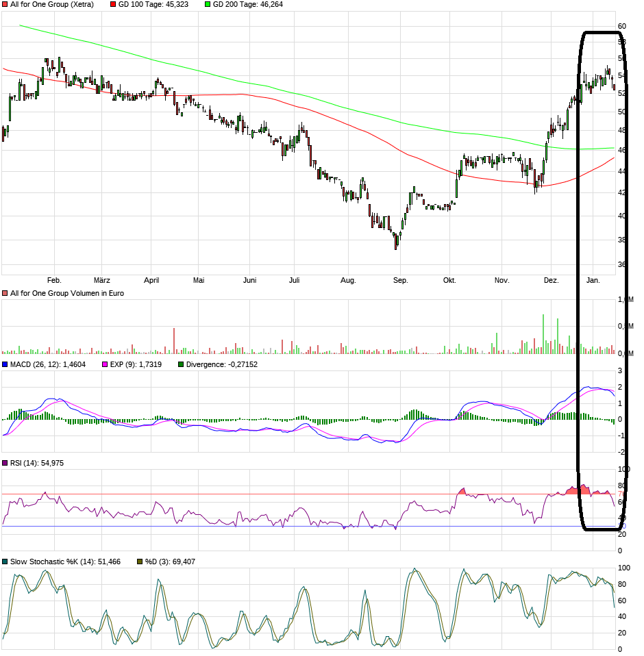Click the purple RSI (14) legend swatch

(5, 464)
